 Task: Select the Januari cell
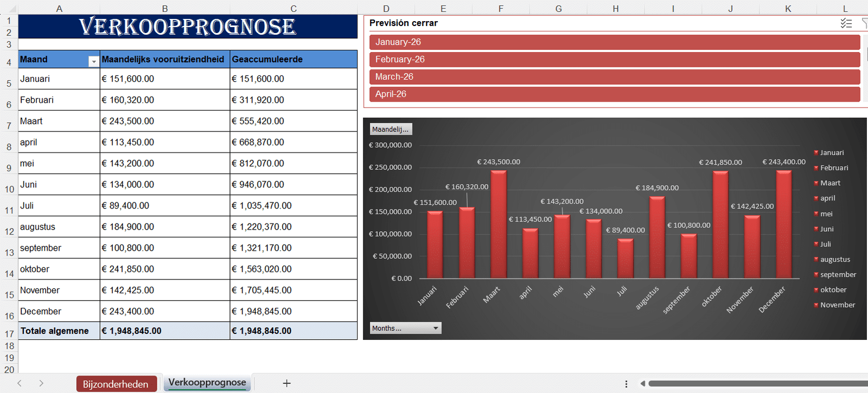coord(59,79)
